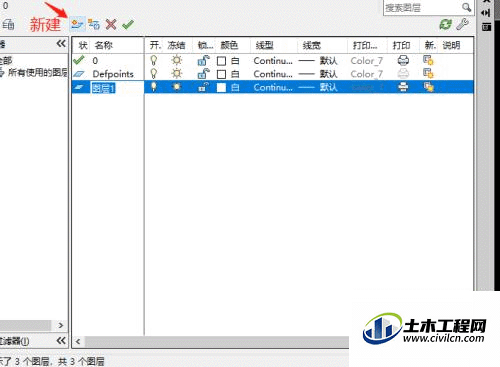The height and width of the screenshot is (367, 500).
Task: Click new viewport freeze icon for layer 0
Action: 428,60
